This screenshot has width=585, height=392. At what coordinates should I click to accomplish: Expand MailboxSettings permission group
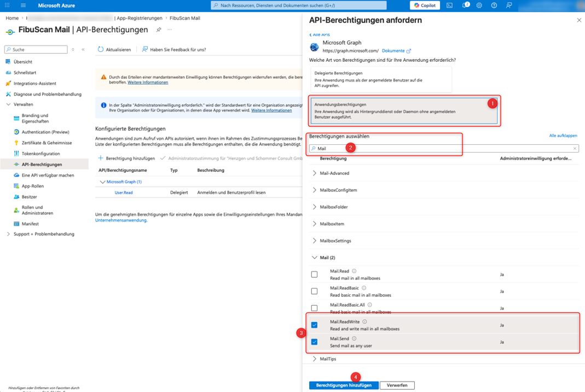(315, 241)
